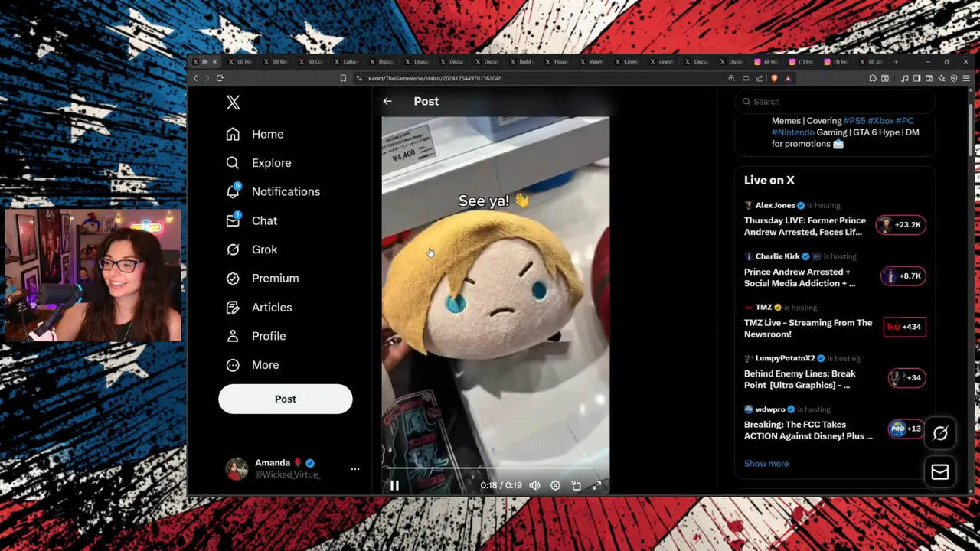Bookmark this page via address bar icon
The height and width of the screenshot is (551, 980).
(x=343, y=78)
